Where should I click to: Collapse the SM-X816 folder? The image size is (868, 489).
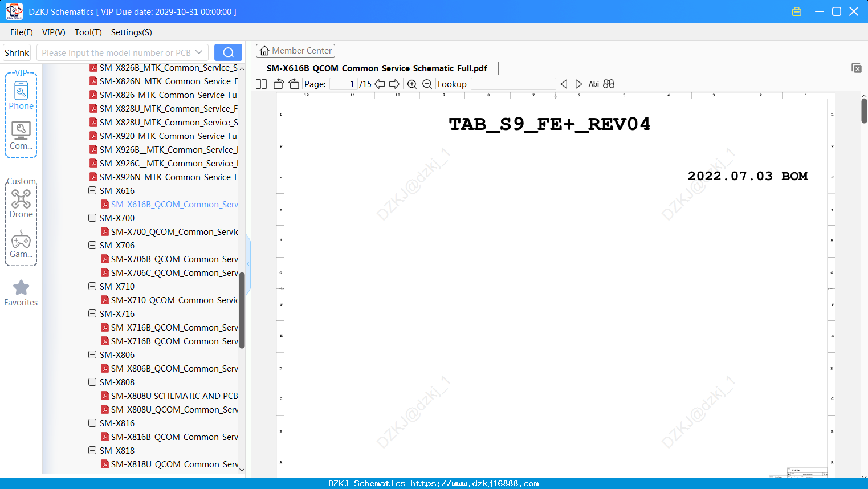92,423
